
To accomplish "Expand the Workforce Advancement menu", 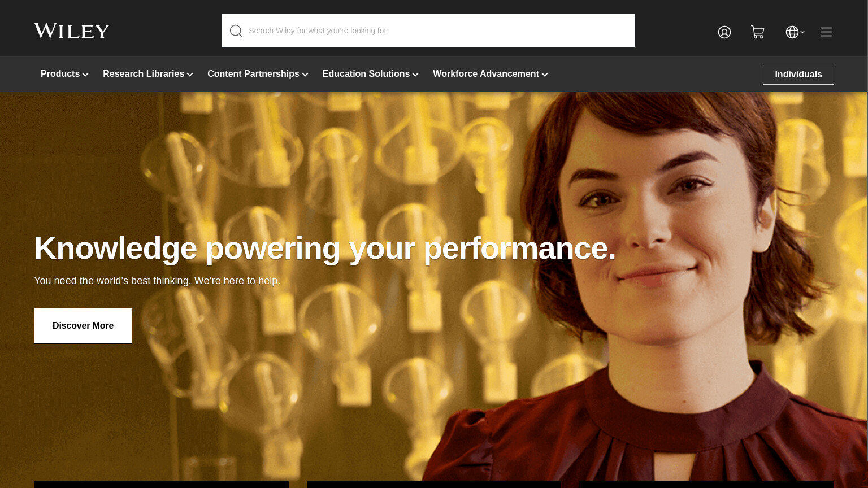I will 491,74.
